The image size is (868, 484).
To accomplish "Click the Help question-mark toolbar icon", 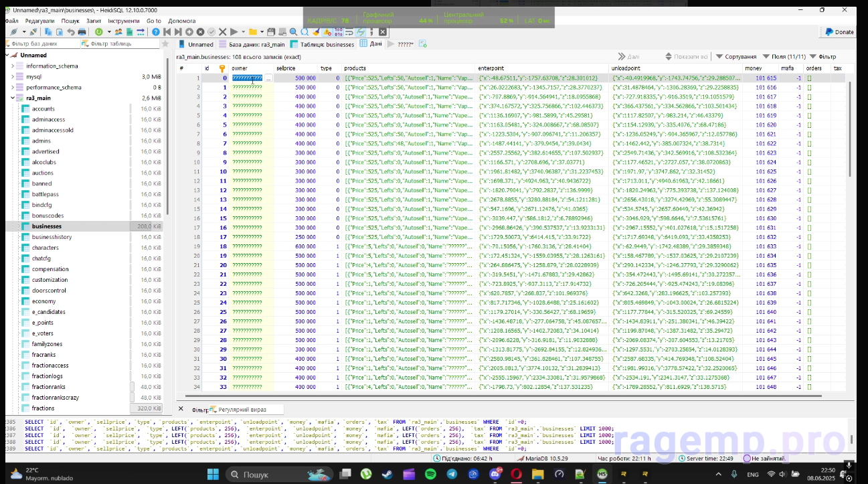I will point(156,31).
